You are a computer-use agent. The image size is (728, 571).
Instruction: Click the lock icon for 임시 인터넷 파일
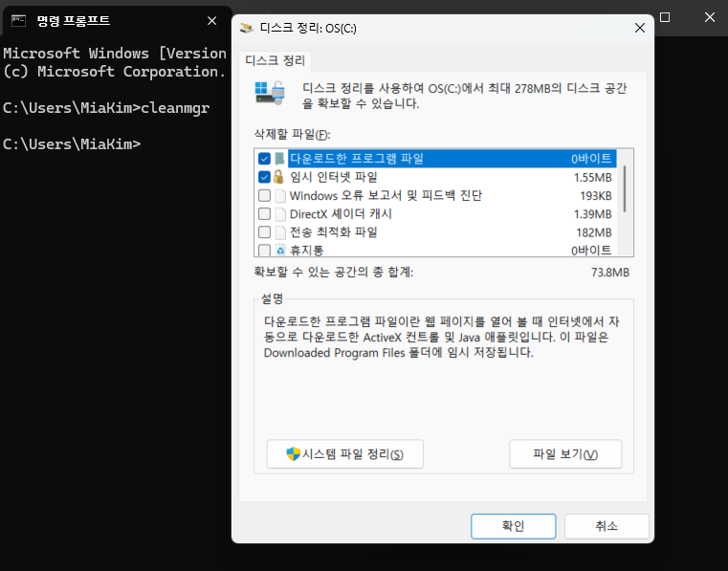pyautogui.click(x=279, y=177)
